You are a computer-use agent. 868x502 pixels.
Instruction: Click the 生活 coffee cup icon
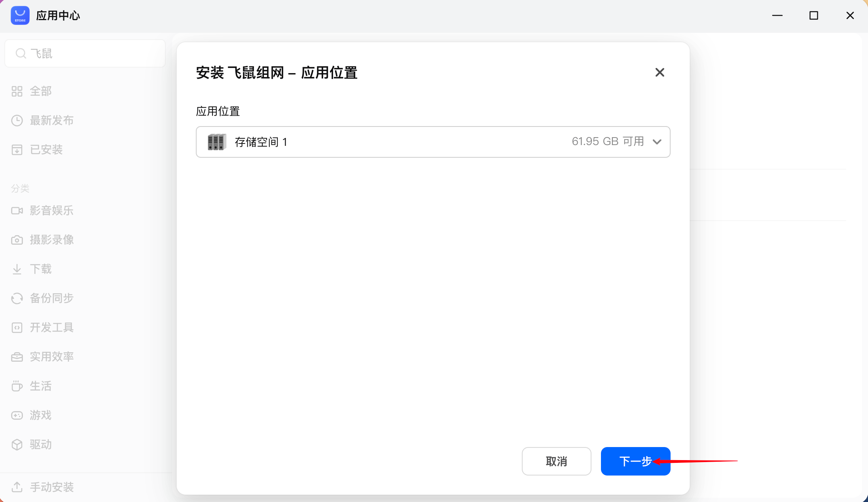pos(17,386)
